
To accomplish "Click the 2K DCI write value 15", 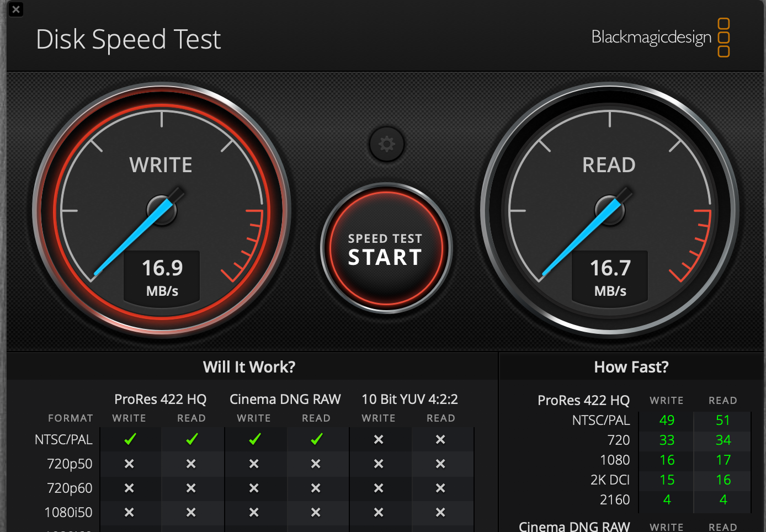I will (667, 480).
